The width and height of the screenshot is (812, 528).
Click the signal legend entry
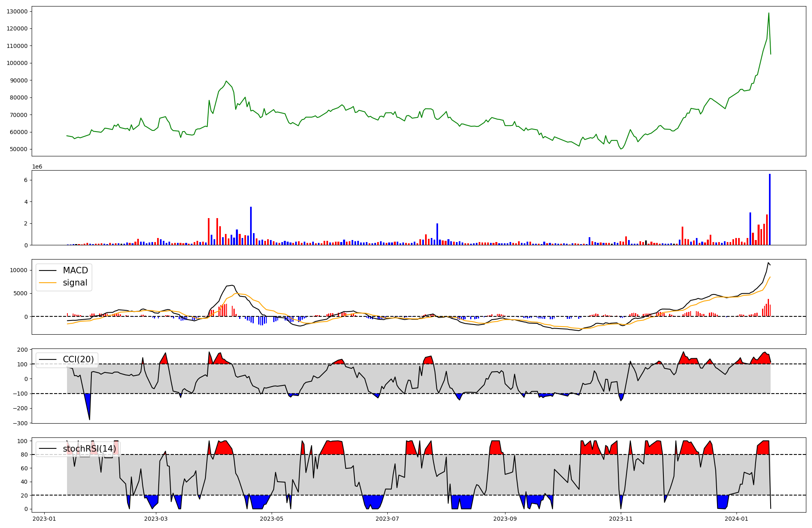(63, 283)
